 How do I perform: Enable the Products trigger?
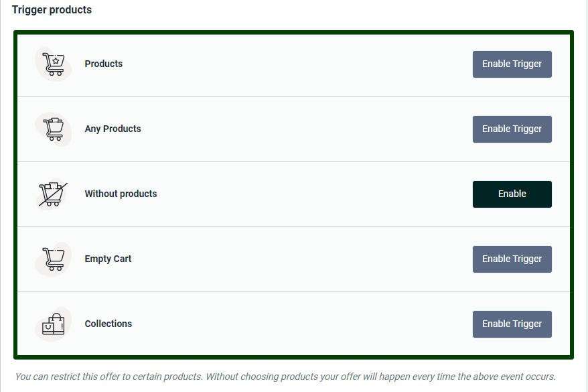(512, 64)
